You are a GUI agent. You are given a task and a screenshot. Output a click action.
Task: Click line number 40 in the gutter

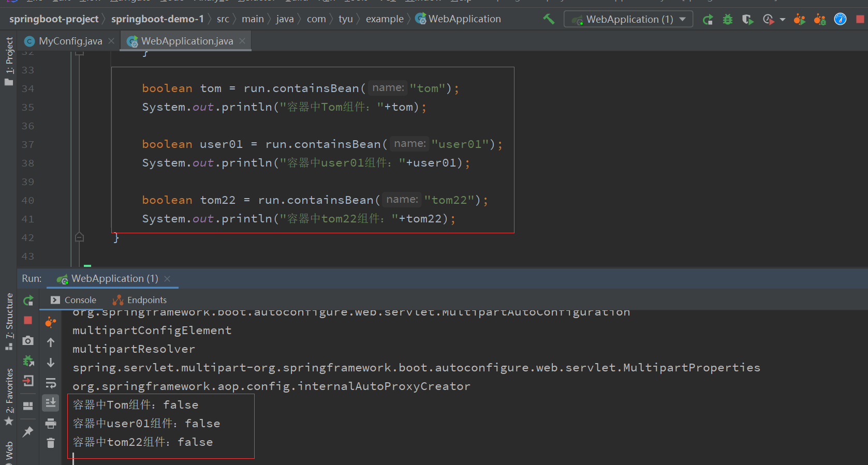click(x=28, y=200)
